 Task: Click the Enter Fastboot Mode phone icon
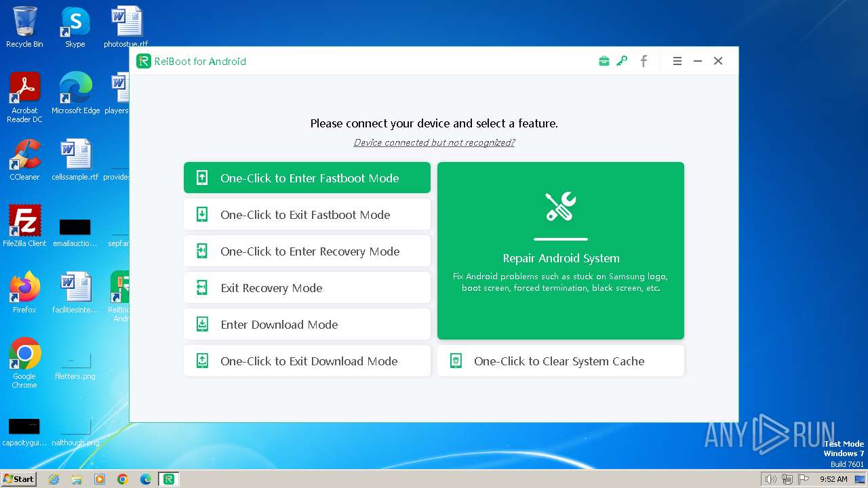[202, 178]
